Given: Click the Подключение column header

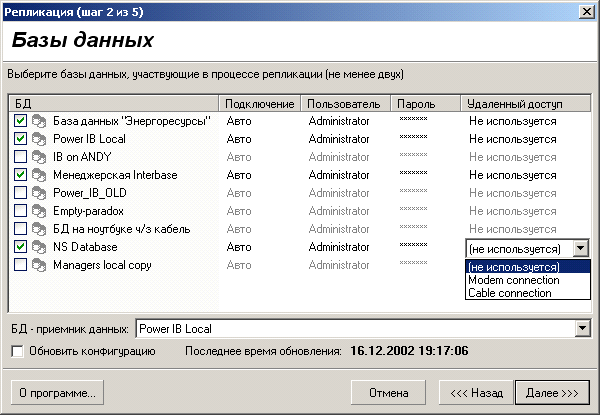Looking at the screenshot, I should pos(260,104).
